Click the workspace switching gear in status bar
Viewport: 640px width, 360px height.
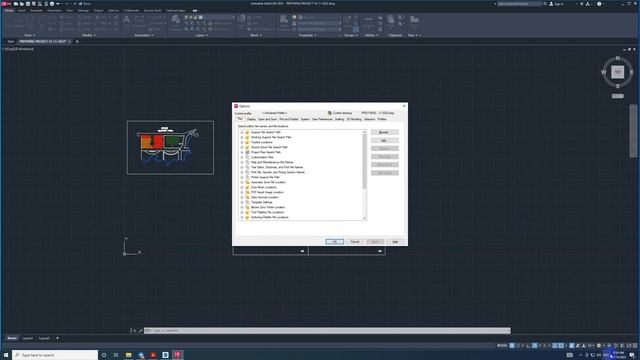pyautogui.click(x=598, y=346)
